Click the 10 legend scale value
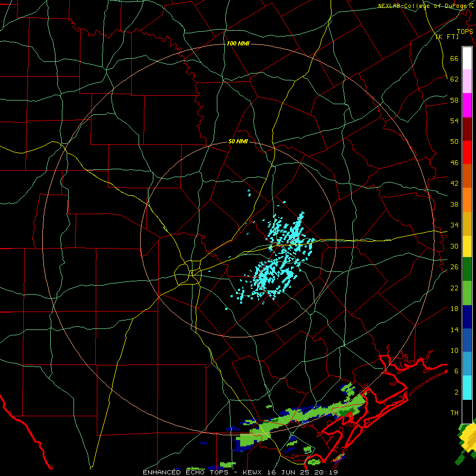 tap(454, 350)
